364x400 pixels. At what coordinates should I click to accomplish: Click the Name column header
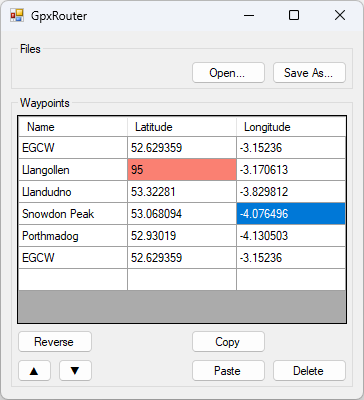73,127
